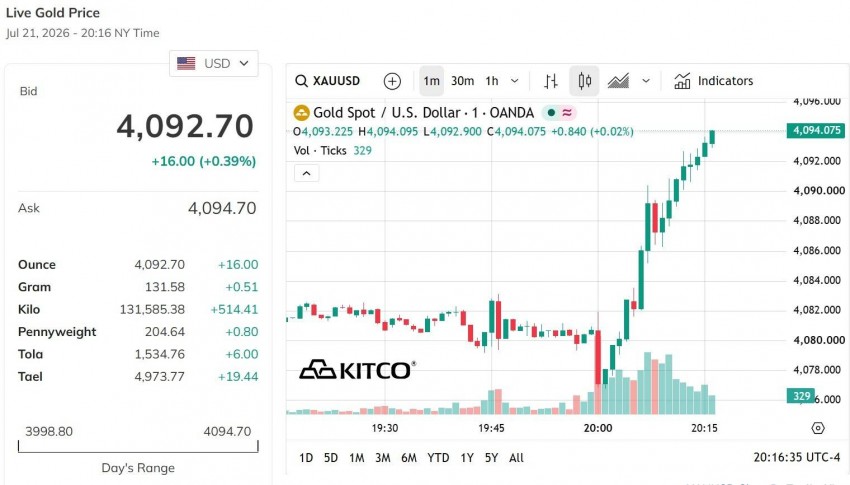Set the chart range to YTD
The image size is (850, 485).
438,458
